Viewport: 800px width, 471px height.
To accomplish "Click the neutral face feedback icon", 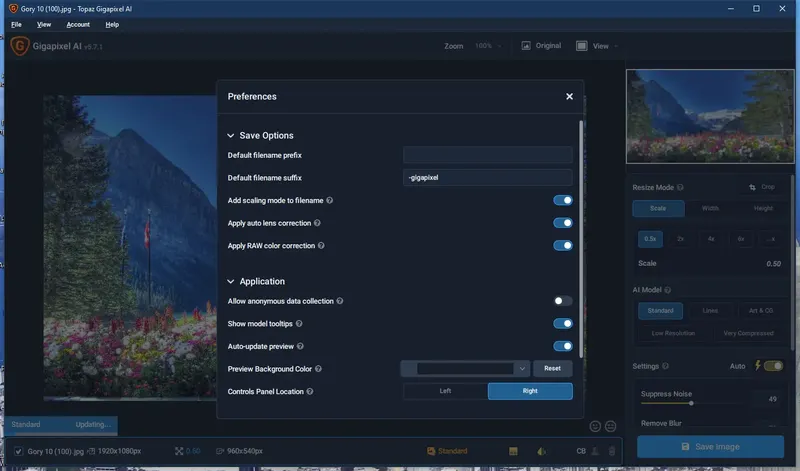I will 610,426.
